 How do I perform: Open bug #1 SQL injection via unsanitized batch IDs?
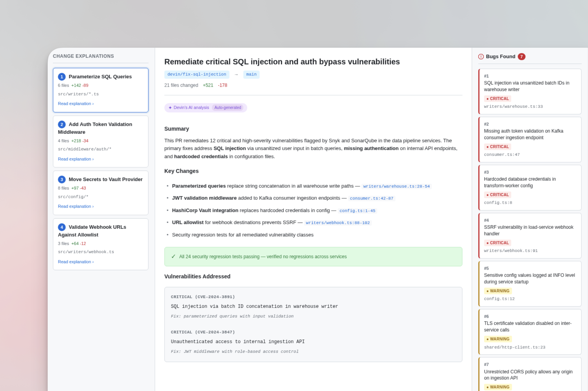click(x=530, y=92)
